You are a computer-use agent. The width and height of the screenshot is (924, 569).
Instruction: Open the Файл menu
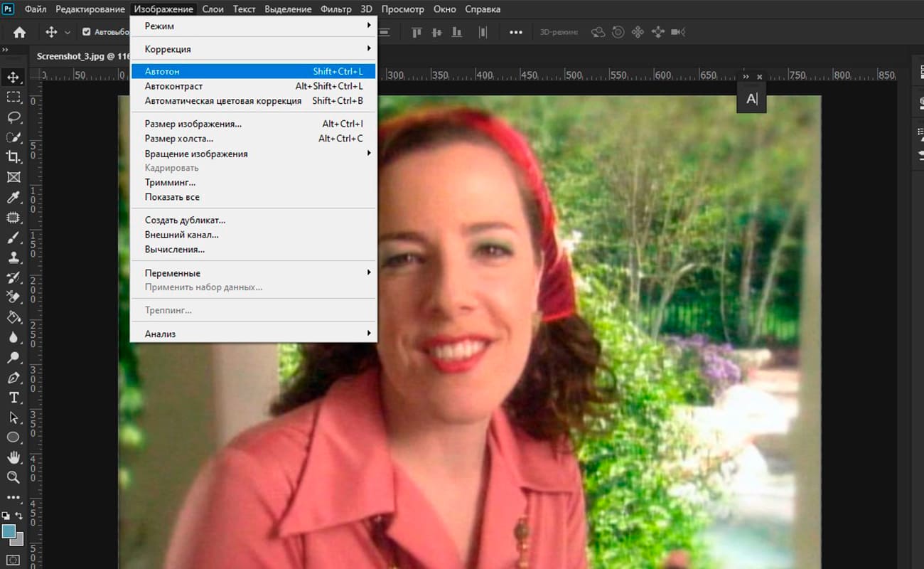[36, 9]
